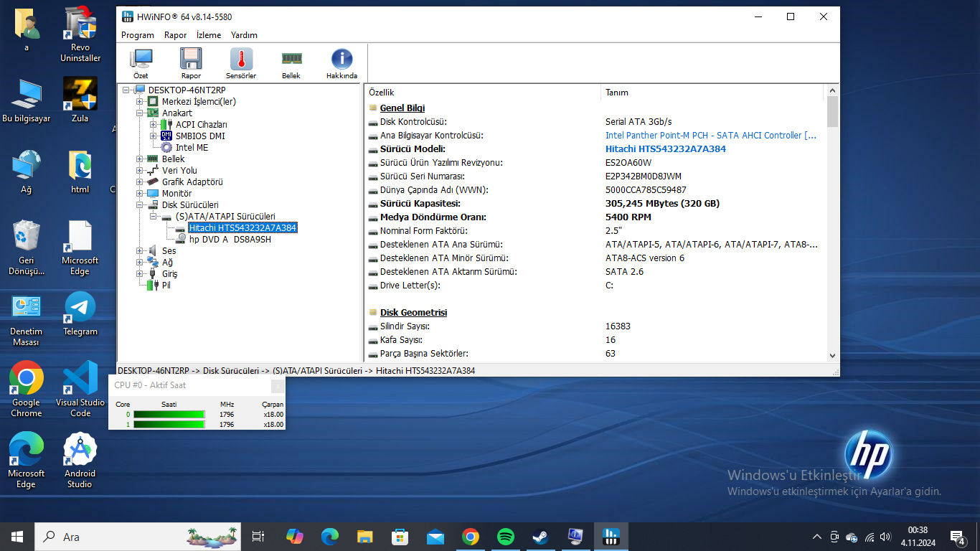Open the volume icon in system tray
The image size is (980, 551).
885,537
